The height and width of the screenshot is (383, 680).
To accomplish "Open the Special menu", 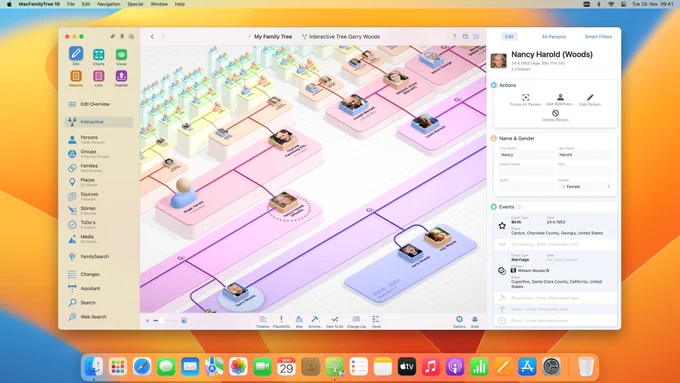I will pyautogui.click(x=135, y=4).
